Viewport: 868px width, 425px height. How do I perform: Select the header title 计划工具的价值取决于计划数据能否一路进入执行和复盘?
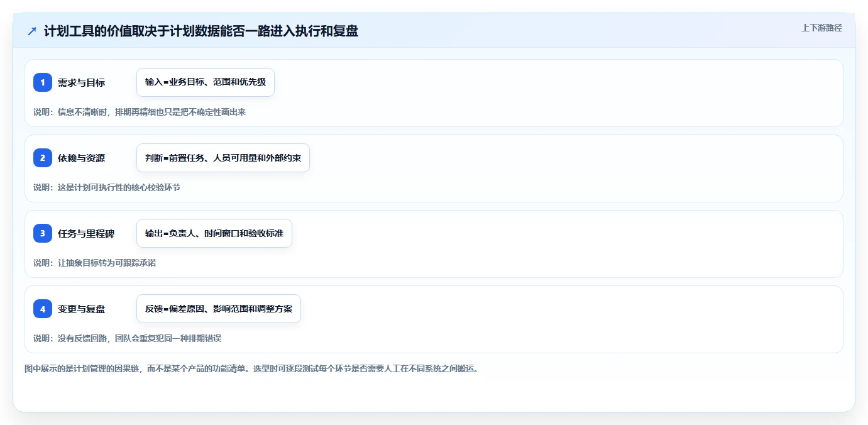[201, 31]
